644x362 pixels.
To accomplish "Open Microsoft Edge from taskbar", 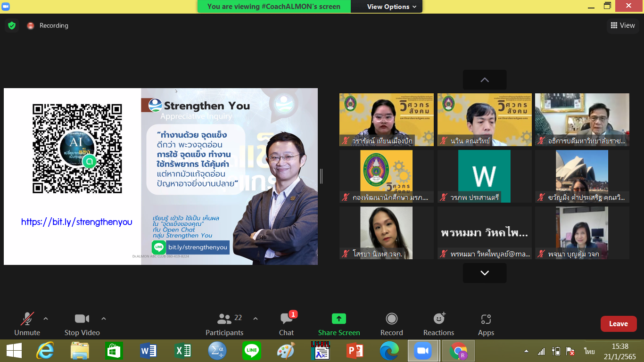I will click(389, 351).
